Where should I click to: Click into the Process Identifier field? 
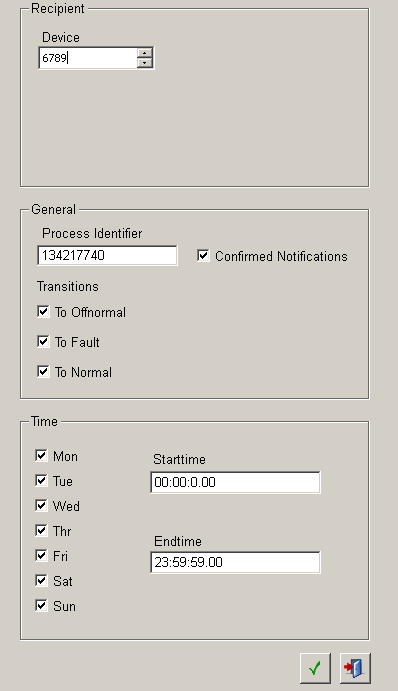click(108, 256)
